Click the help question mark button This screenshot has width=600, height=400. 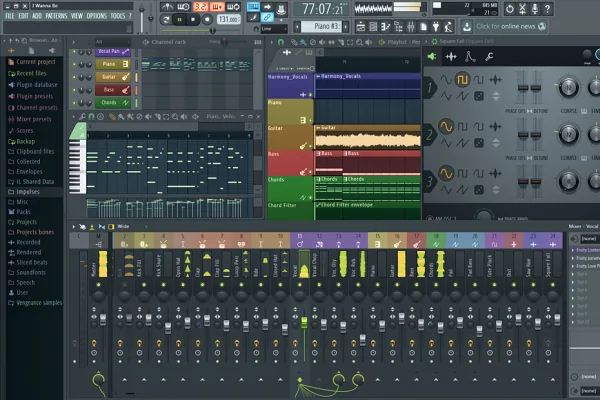548,8
